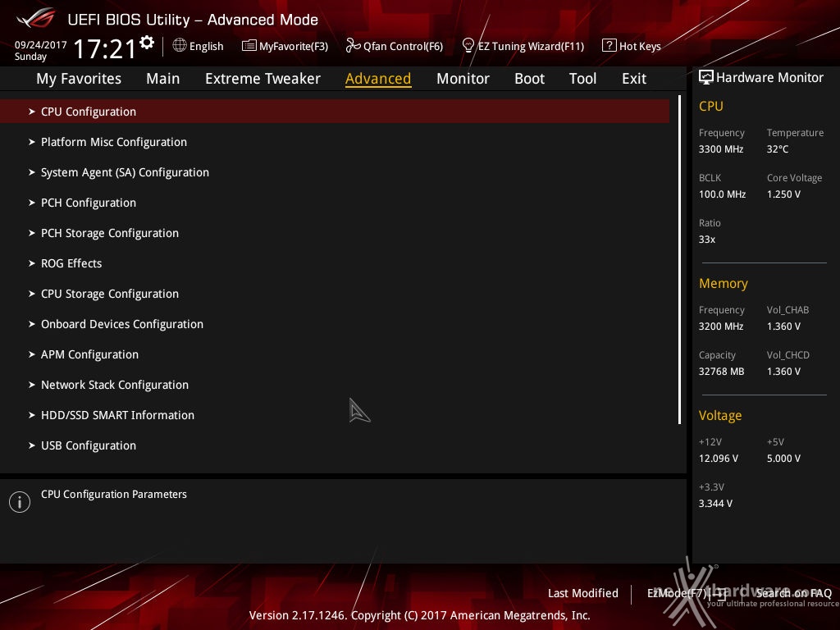Click the MyFavorite list icon
The height and width of the screenshot is (630, 840).
pyautogui.click(x=249, y=46)
